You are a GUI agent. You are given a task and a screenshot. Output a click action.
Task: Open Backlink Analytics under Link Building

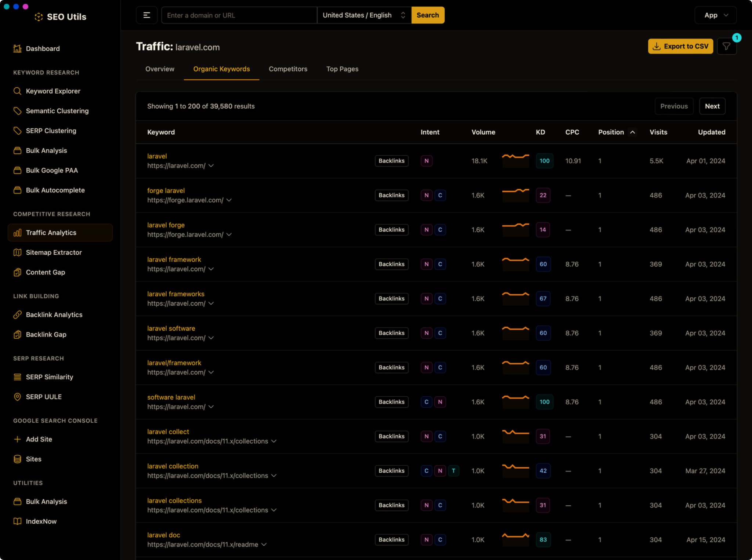point(54,314)
